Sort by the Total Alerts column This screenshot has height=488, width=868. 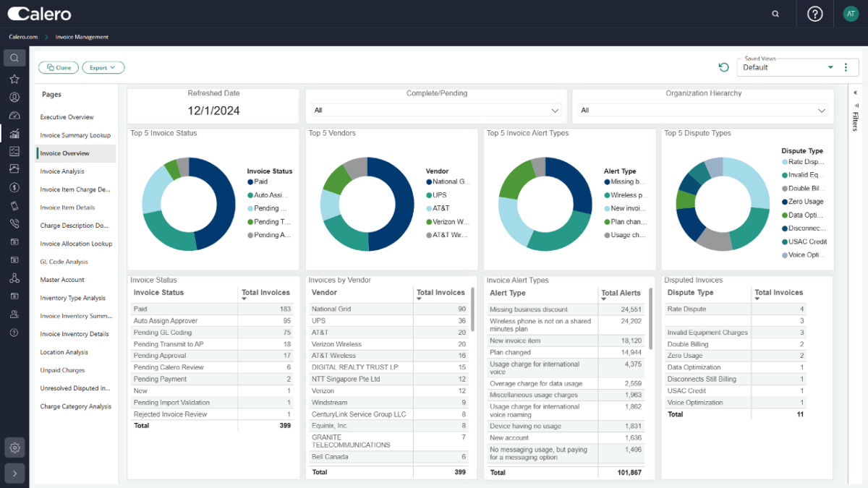point(621,294)
